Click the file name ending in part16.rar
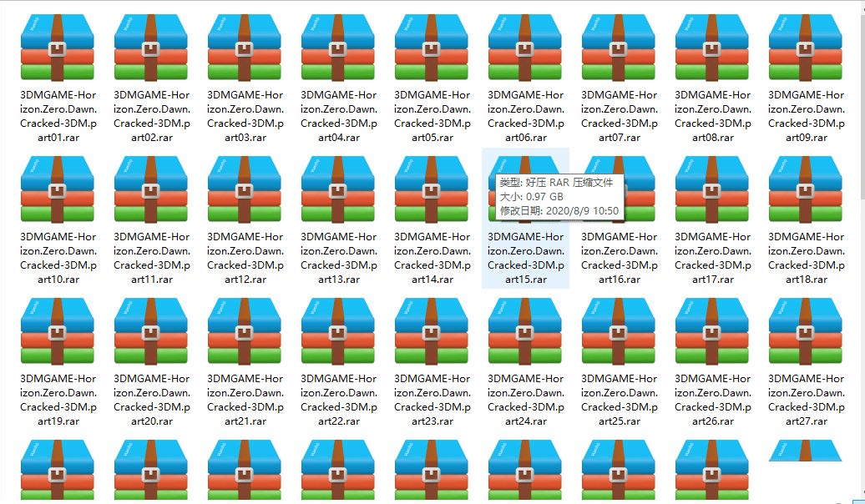Viewport: 865px width, 504px height. click(x=620, y=258)
